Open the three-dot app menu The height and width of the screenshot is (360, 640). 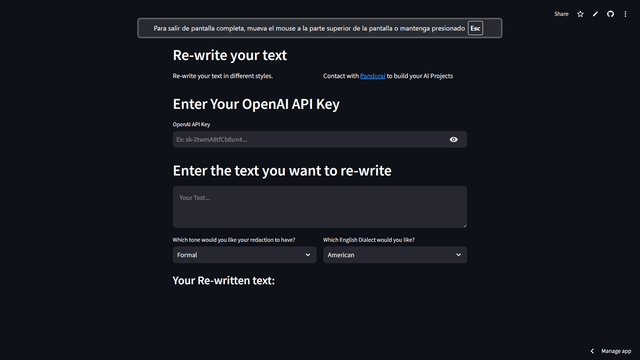click(625, 14)
